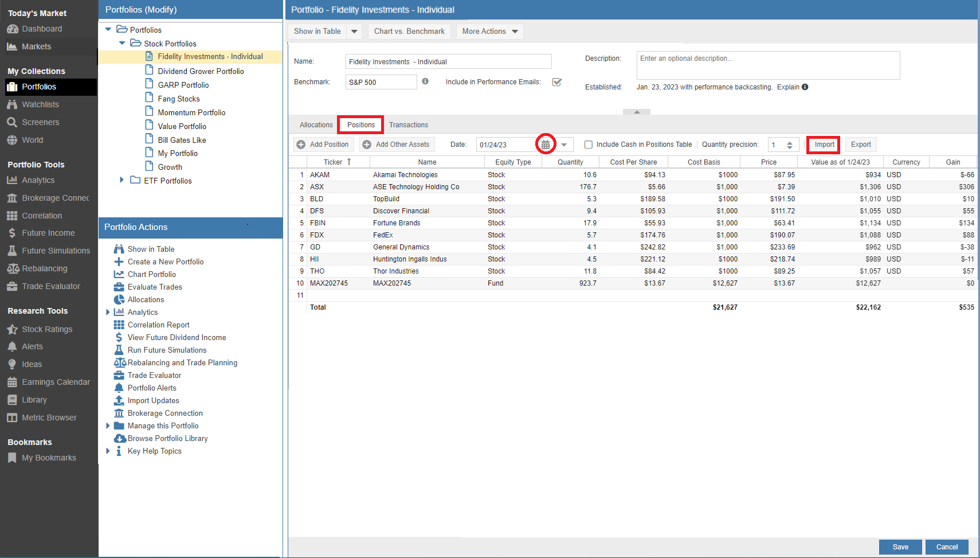The width and height of the screenshot is (980, 558).
Task: Expand Key Help Topics item
Action: point(108,451)
